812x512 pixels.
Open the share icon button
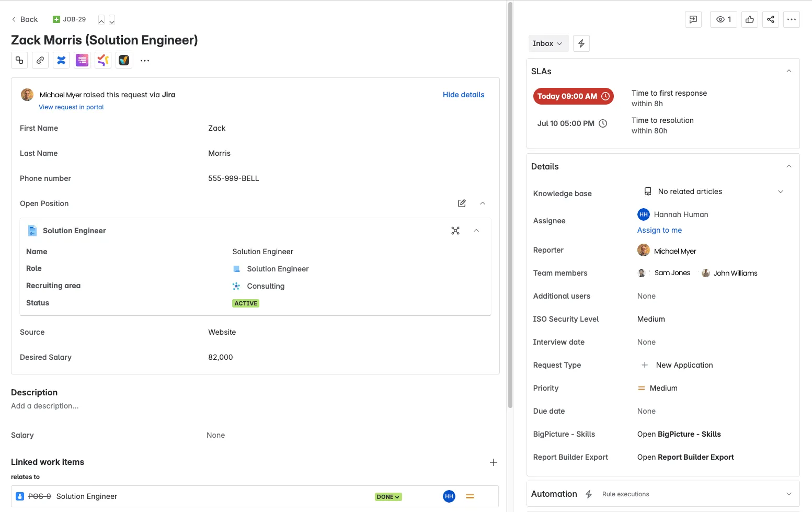click(770, 19)
